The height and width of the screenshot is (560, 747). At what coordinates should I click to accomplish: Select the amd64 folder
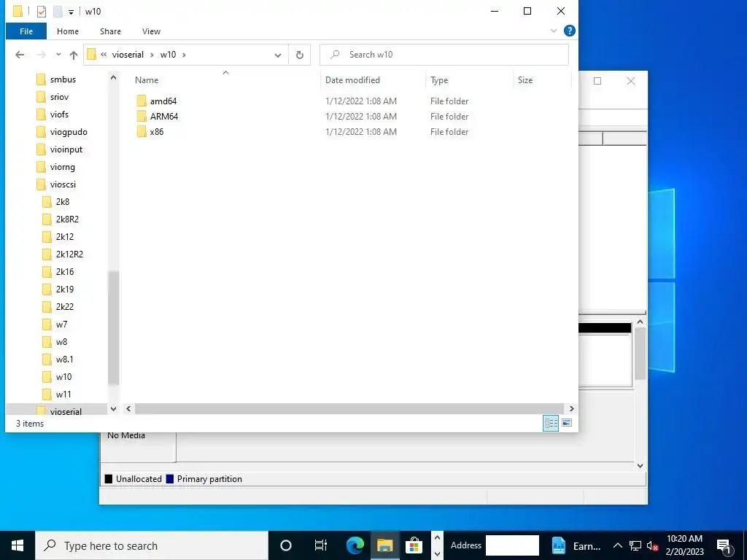click(x=163, y=101)
